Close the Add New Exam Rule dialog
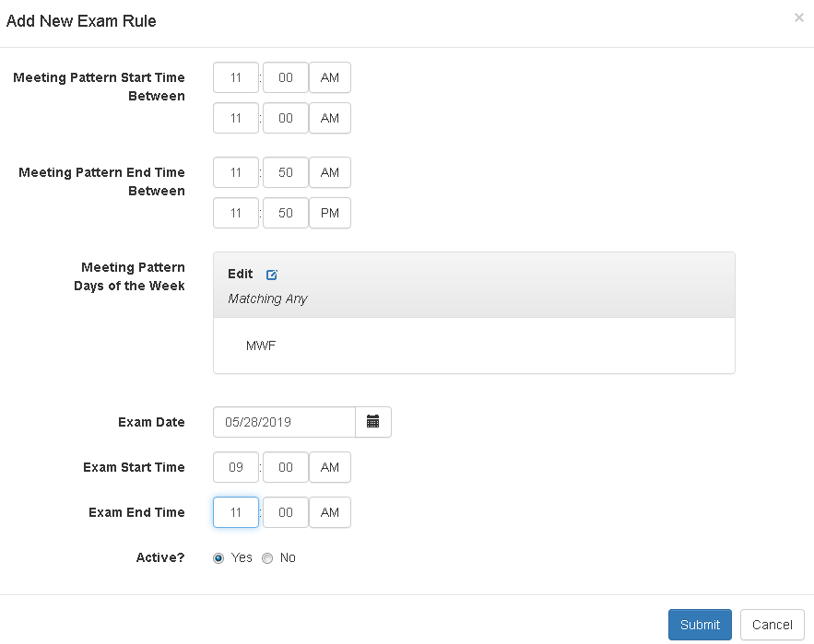Screen dimensions: 814x644 tap(798, 18)
